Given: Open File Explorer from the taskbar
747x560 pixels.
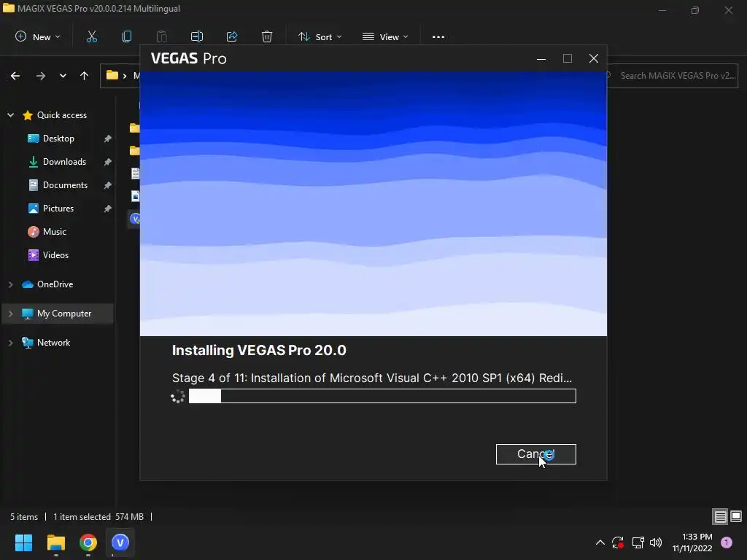Looking at the screenshot, I should coord(55,542).
